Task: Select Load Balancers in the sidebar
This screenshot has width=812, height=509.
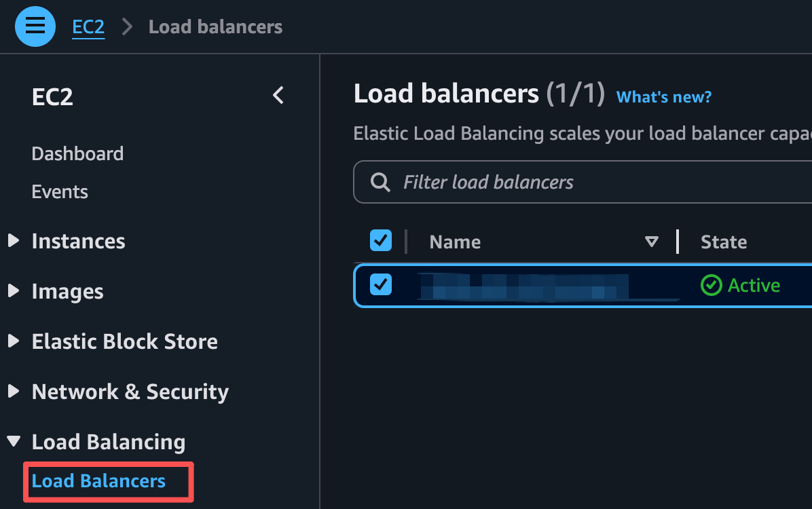Action: coord(98,481)
